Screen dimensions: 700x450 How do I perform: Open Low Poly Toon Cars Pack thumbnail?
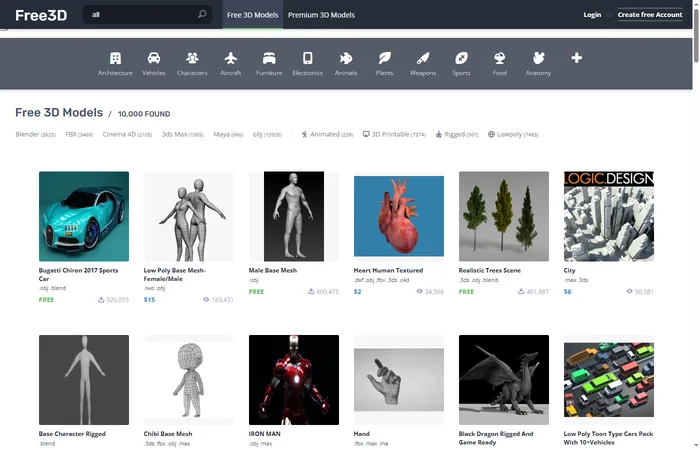click(x=609, y=380)
